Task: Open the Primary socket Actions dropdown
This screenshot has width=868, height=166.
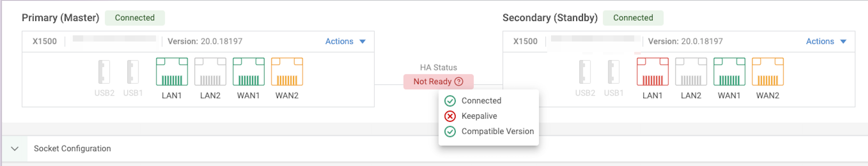Action: (345, 41)
